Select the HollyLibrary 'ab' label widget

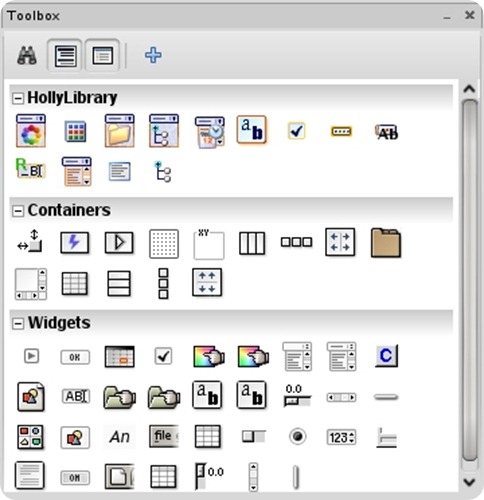[x=252, y=130]
